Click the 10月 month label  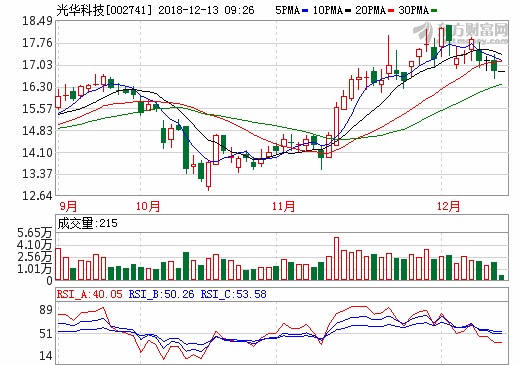point(148,206)
